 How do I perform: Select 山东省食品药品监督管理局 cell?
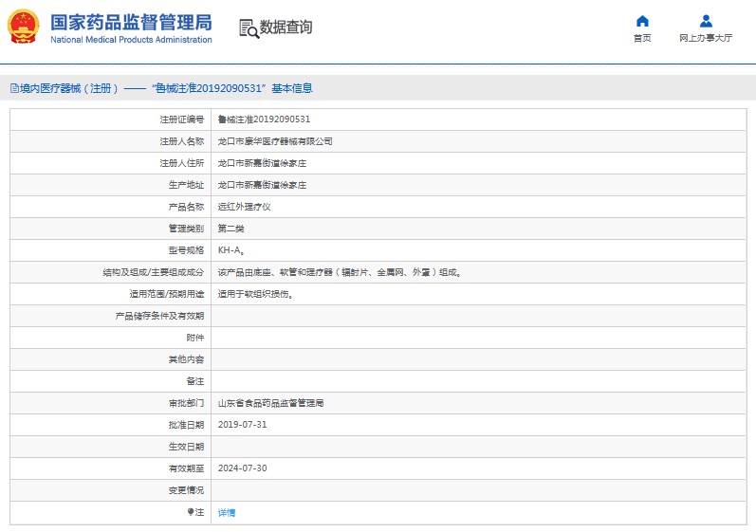coord(270,403)
